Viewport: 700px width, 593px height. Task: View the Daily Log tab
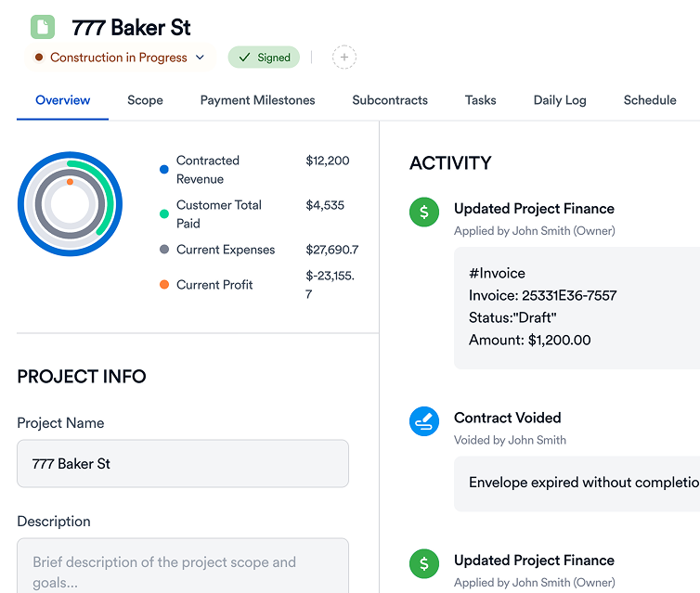[x=560, y=100]
